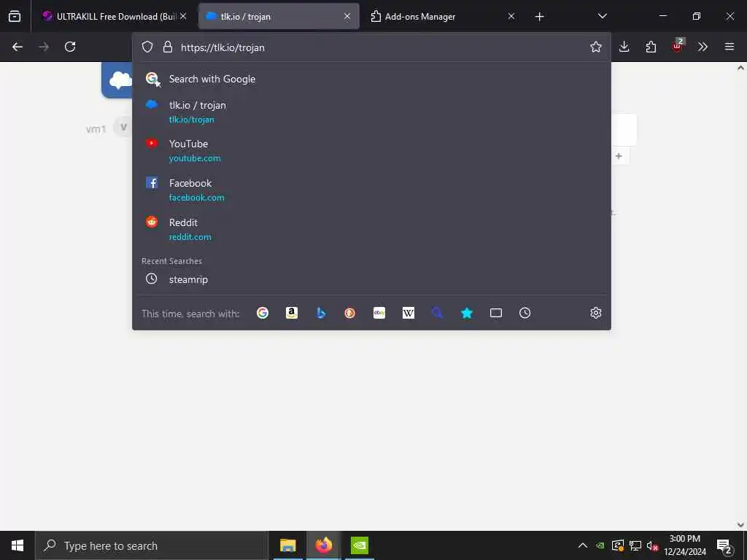The height and width of the screenshot is (560, 747).
Task: Pick recent search steamrip
Action: point(371,279)
